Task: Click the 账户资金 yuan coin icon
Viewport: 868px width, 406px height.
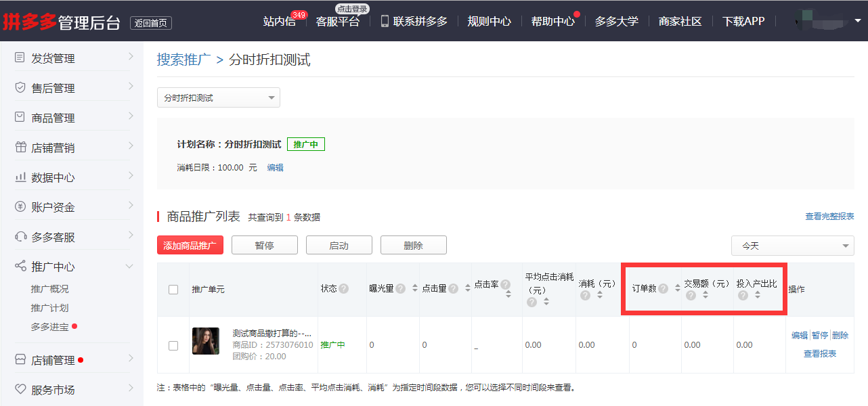Action: (20, 207)
